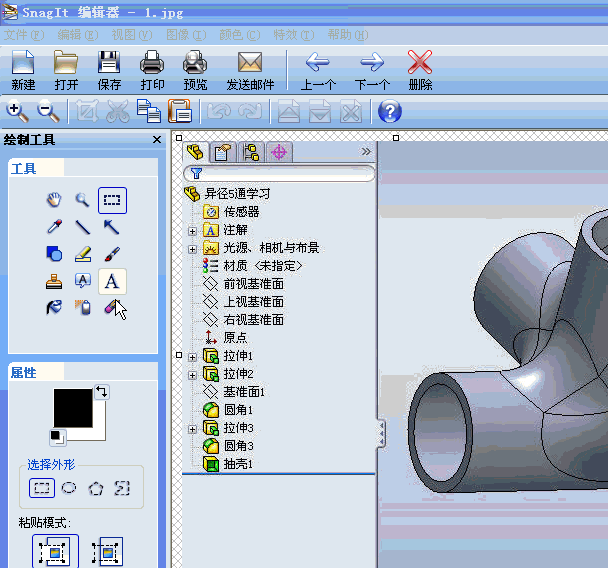Close the 绘制工具 panel
This screenshot has height=568, width=608.
coord(157,140)
